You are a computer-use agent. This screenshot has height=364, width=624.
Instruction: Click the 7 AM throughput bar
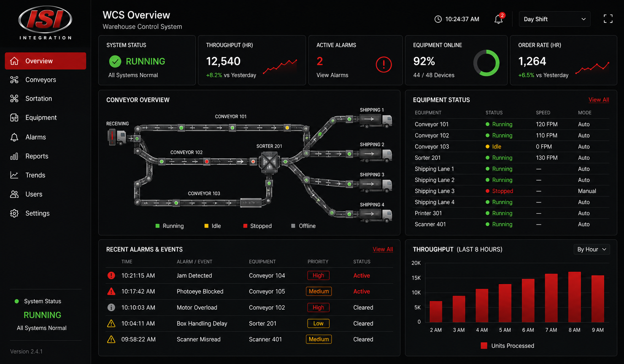coord(551,298)
